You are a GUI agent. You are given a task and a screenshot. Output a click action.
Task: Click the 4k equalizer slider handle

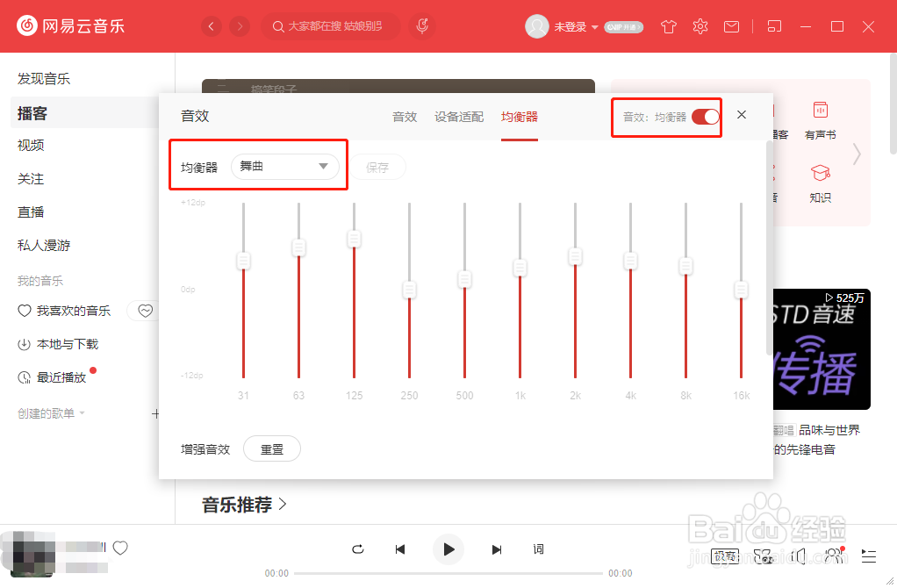coord(630,261)
